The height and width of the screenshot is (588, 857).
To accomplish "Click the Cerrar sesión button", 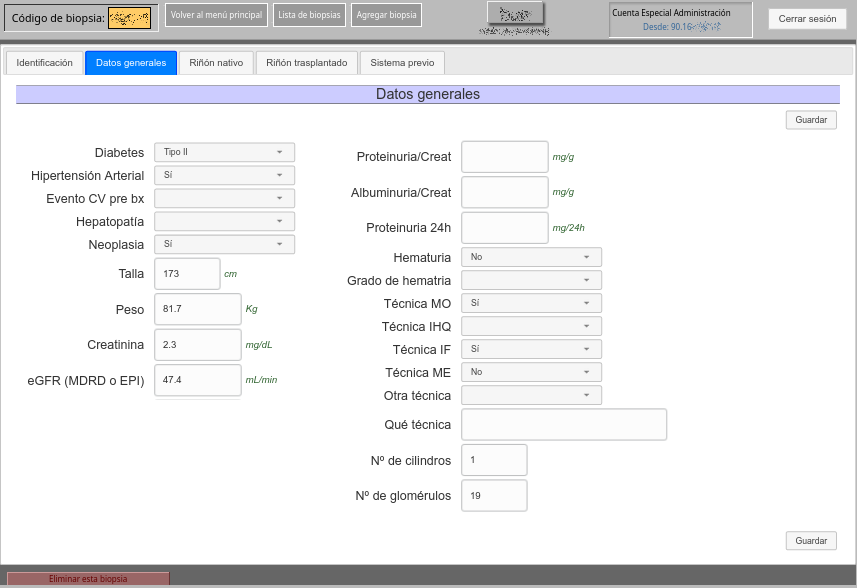I will coord(806,19).
